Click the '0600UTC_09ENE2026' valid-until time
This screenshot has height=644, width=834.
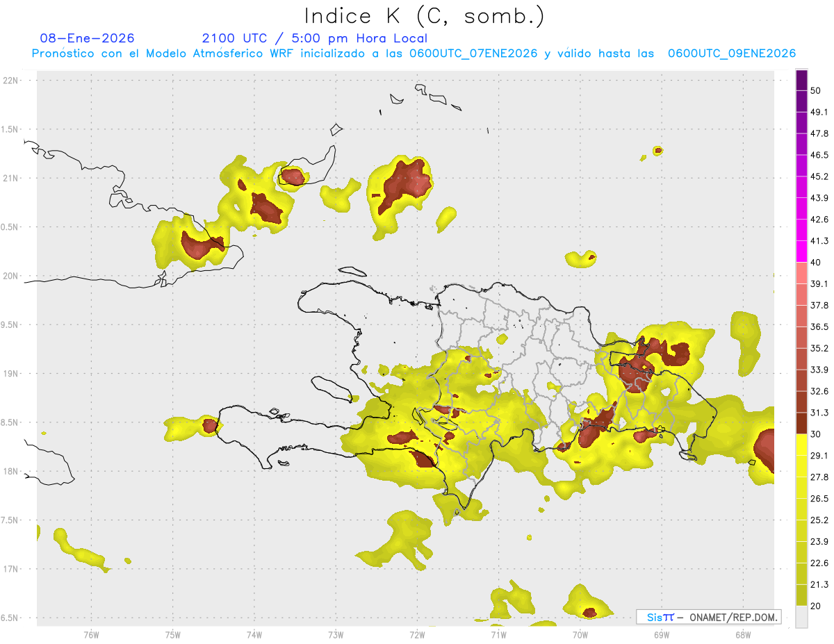pos(732,53)
